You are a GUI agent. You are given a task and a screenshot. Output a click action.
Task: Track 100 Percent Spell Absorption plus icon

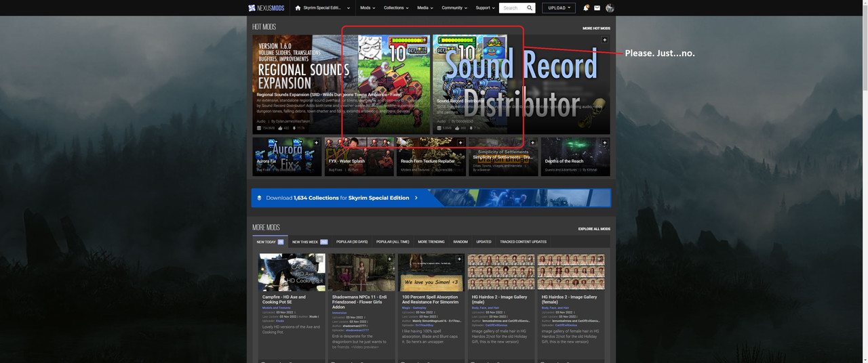(459, 259)
